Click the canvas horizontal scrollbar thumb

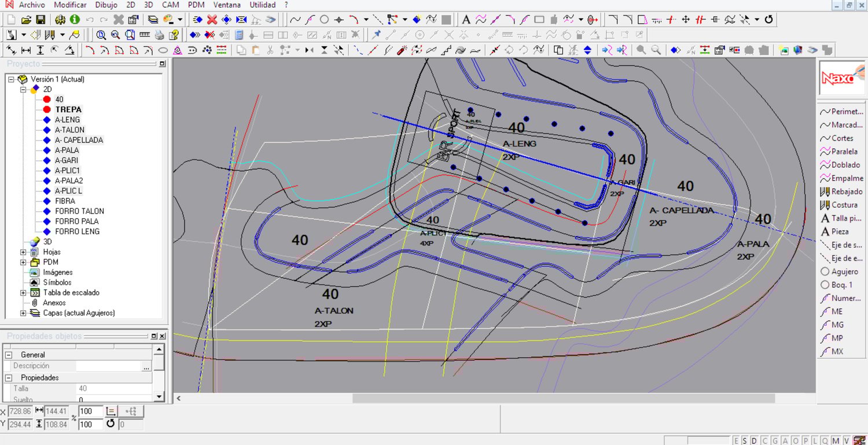(563, 398)
